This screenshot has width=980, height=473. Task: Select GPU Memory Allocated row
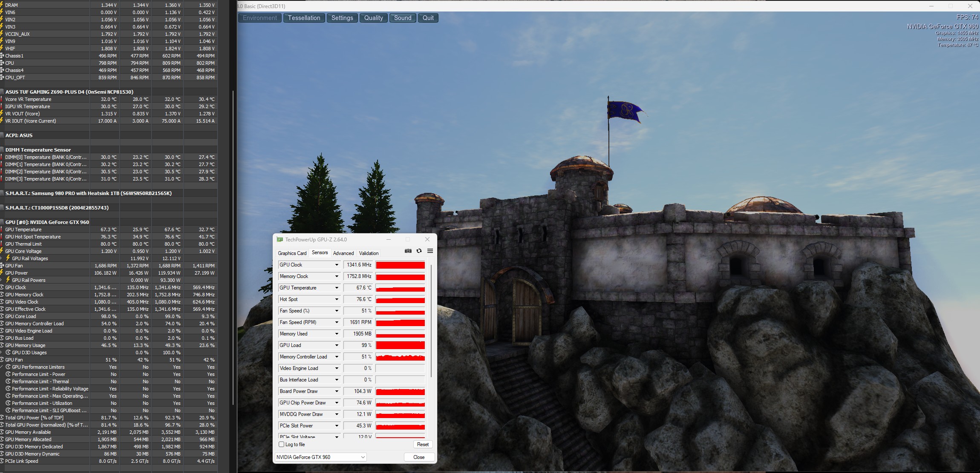pos(109,439)
